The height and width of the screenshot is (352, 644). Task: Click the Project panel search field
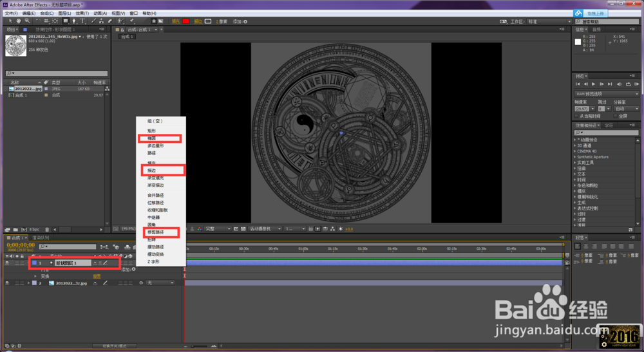coord(57,73)
